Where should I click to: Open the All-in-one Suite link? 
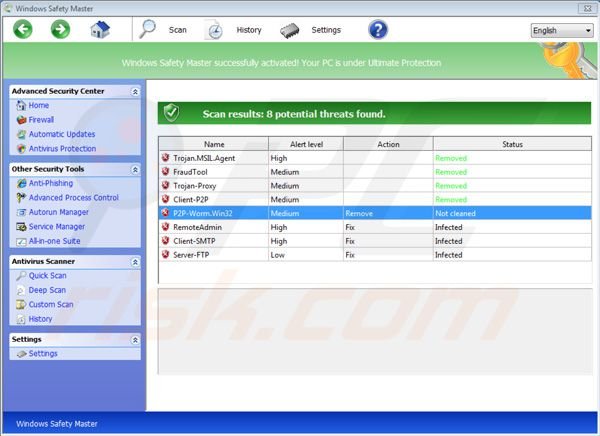[x=54, y=241]
